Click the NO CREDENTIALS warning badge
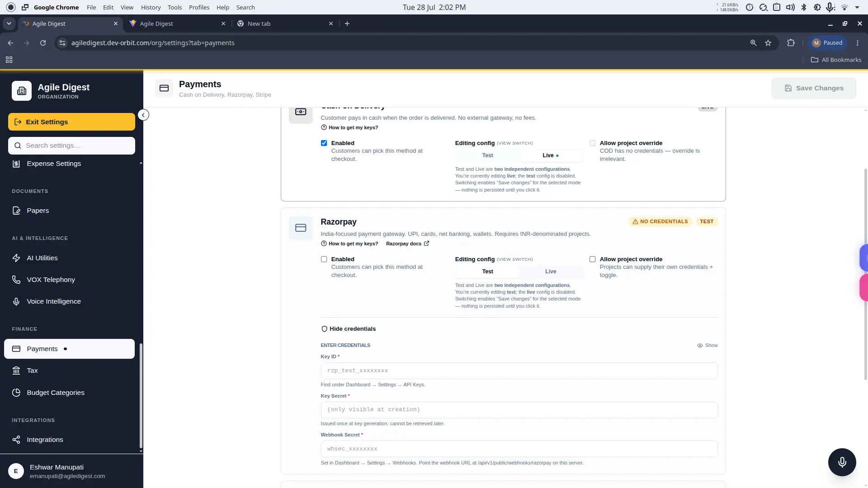The image size is (868, 488). (660, 221)
